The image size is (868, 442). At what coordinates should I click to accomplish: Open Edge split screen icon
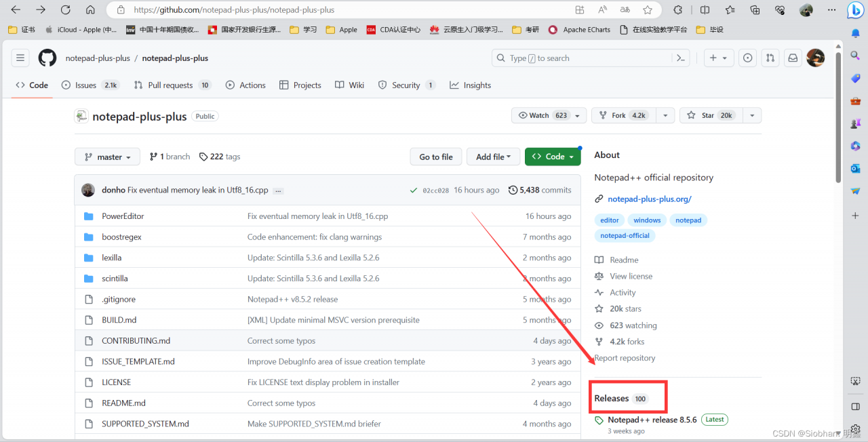pyautogui.click(x=705, y=10)
